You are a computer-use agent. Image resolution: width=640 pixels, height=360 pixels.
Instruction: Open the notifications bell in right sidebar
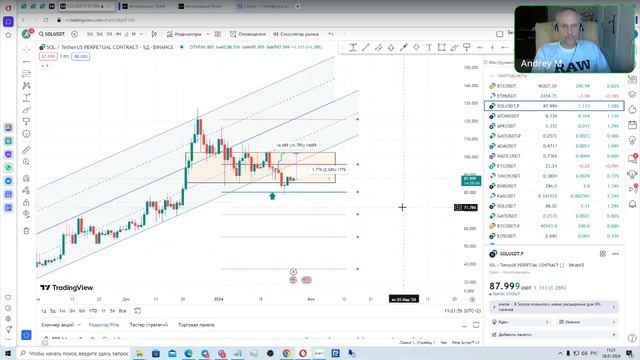pyautogui.click(x=632, y=204)
